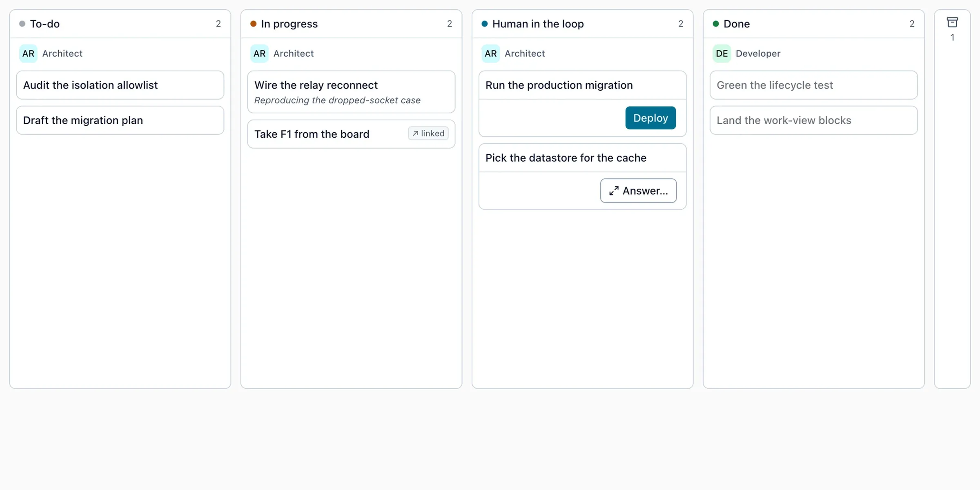Click the linked badge on Take F1 card
980x490 pixels.
[x=428, y=134]
